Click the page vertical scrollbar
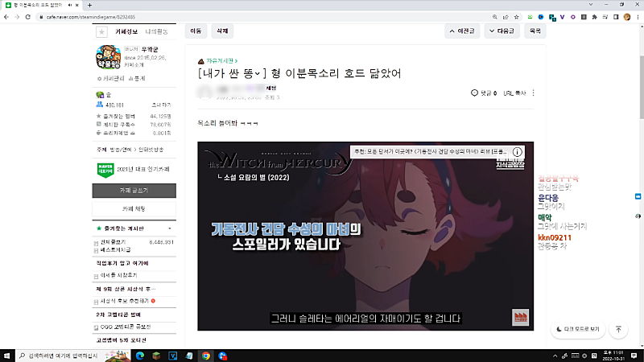 pyautogui.click(x=641, y=86)
